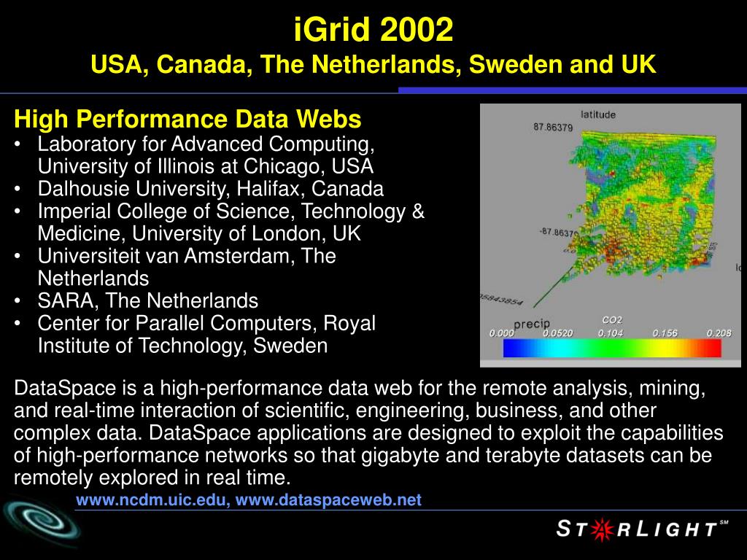Screen dimensions: 747x560
Task: Click the red star in StarLight logo
Action: (602, 529)
